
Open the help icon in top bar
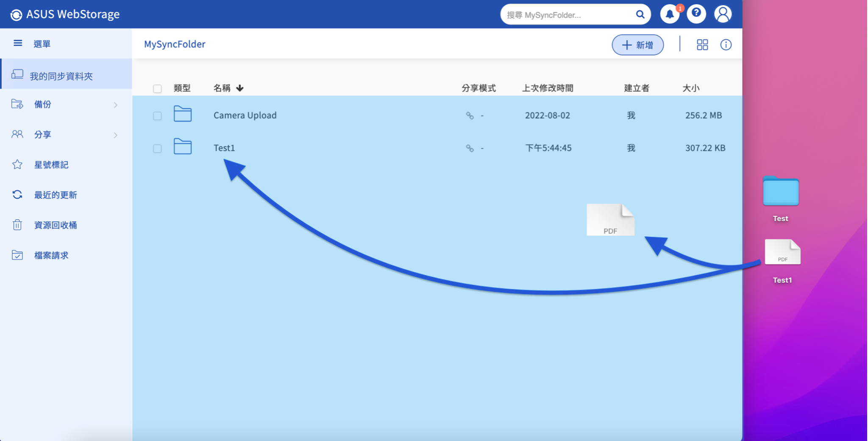(x=696, y=14)
